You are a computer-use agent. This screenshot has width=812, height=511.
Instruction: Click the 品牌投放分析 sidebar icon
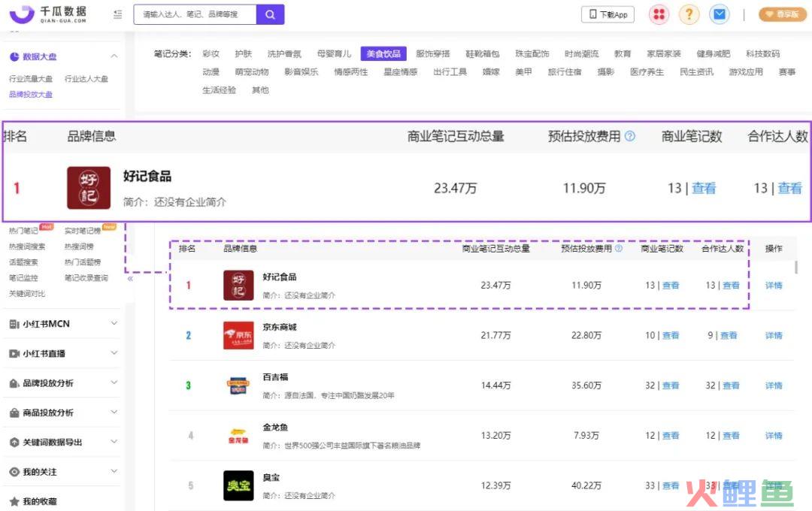point(14,383)
